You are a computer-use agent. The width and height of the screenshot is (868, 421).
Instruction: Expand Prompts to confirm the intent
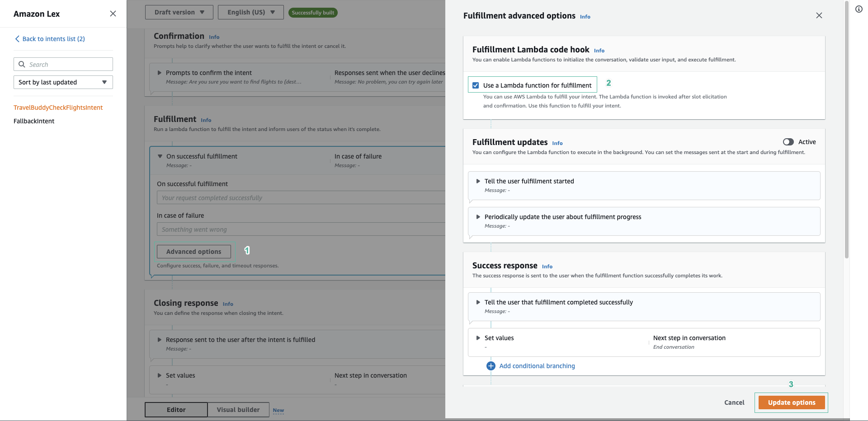pos(160,73)
